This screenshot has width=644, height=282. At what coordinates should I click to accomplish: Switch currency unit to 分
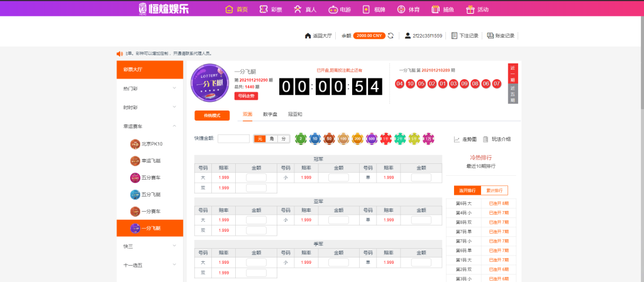pos(283,139)
